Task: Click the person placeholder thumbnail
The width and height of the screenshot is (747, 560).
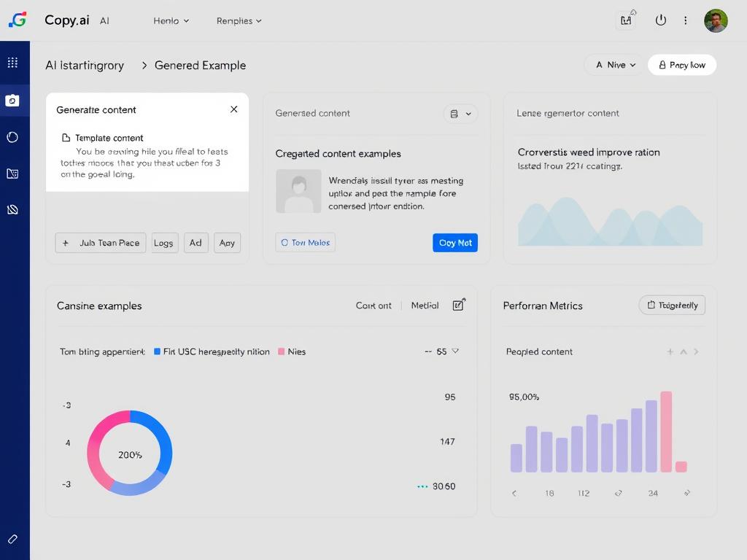Action: (x=298, y=191)
